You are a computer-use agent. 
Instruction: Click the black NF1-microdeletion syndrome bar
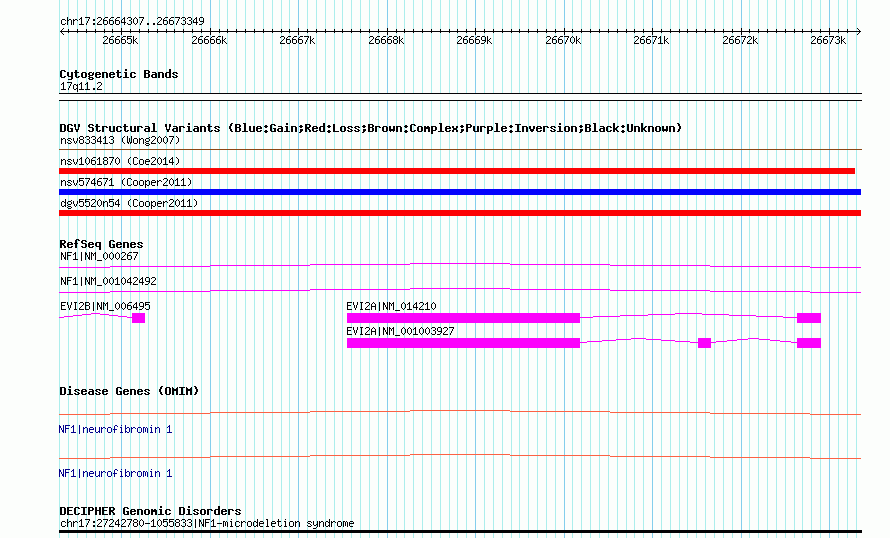(460, 532)
